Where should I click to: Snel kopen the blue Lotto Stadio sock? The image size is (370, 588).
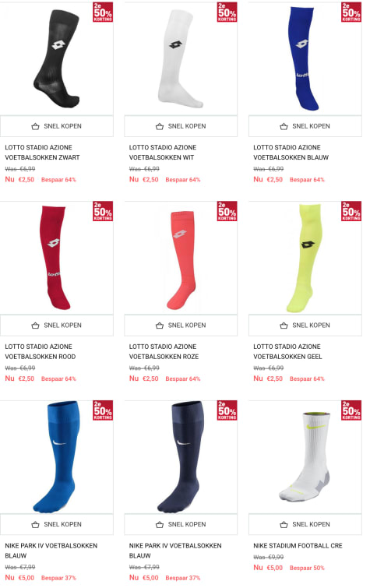pos(305,126)
